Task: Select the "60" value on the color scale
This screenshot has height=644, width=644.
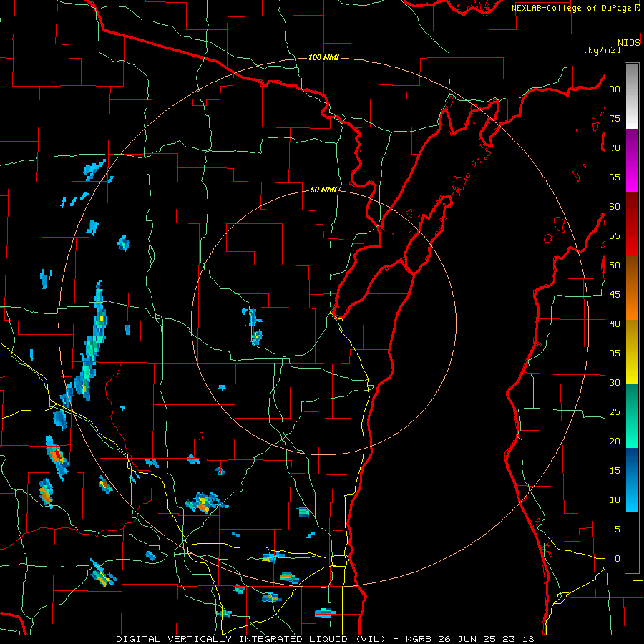Action: coord(615,207)
